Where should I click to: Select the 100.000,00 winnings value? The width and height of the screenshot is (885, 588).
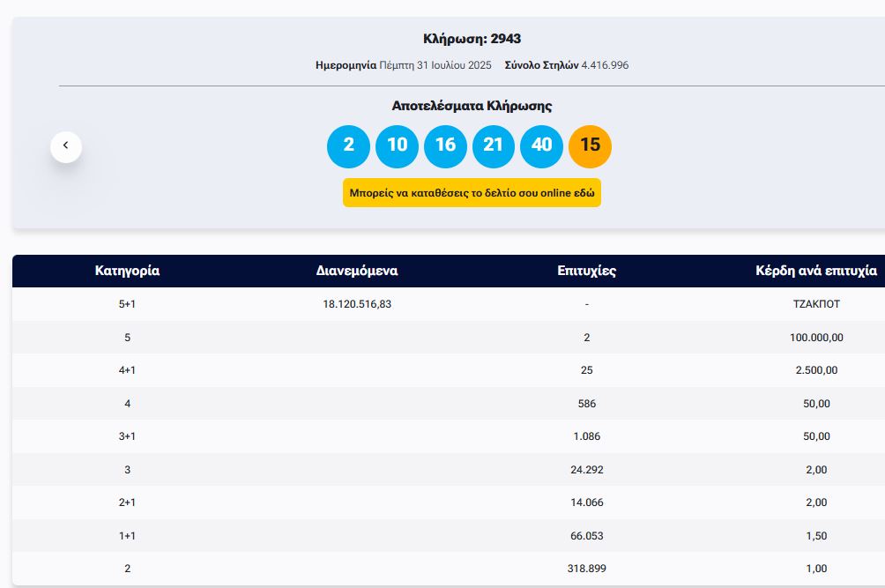(816, 338)
